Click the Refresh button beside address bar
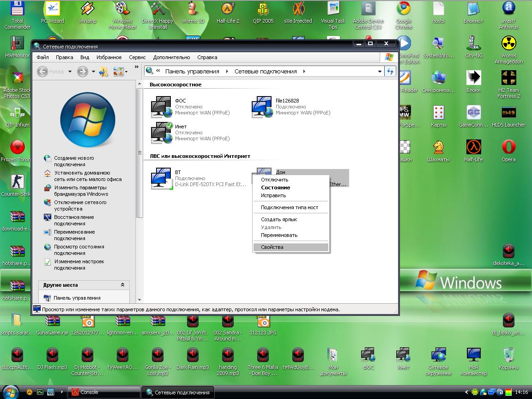The height and width of the screenshot is (399, 532). pos(391,72)
